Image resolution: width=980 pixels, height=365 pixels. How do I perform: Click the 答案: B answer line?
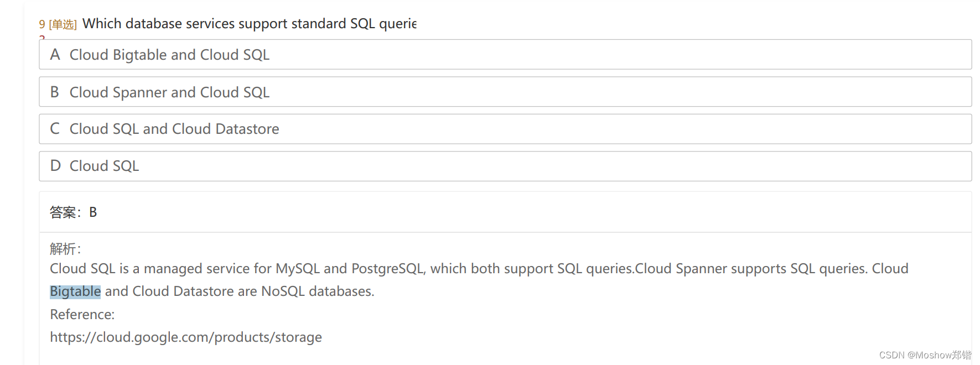[x=73, y=212]
